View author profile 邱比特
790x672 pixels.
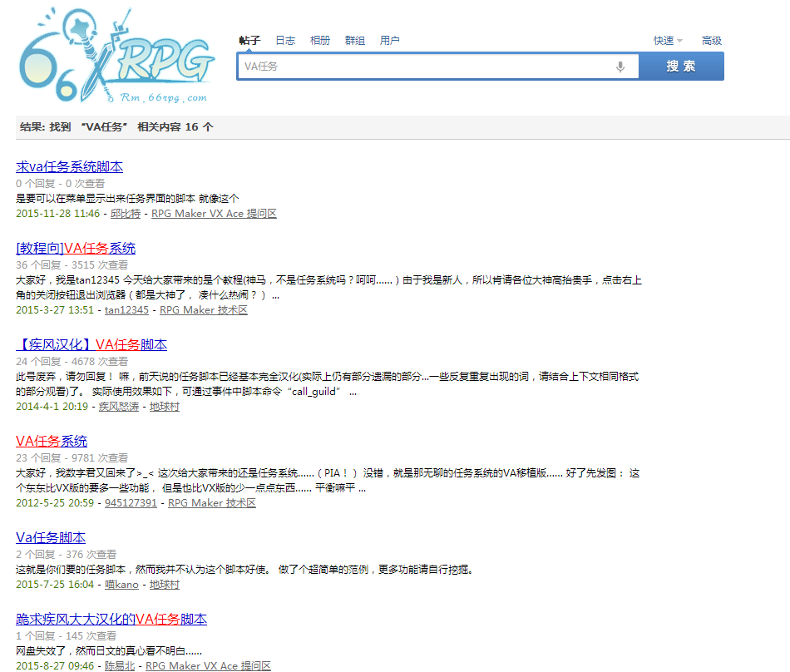(x=126, y=214)
